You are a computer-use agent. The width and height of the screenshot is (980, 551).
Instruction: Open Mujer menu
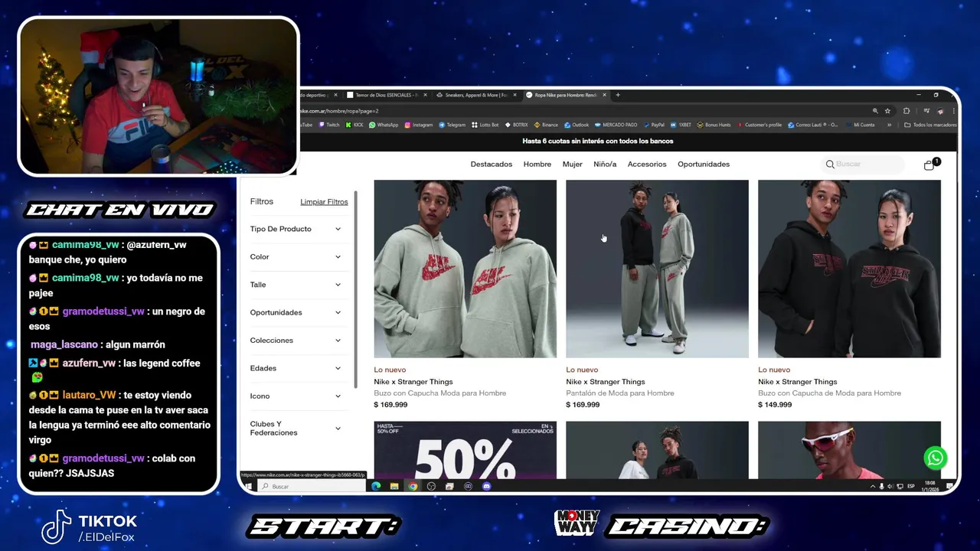tap(573, 165)
